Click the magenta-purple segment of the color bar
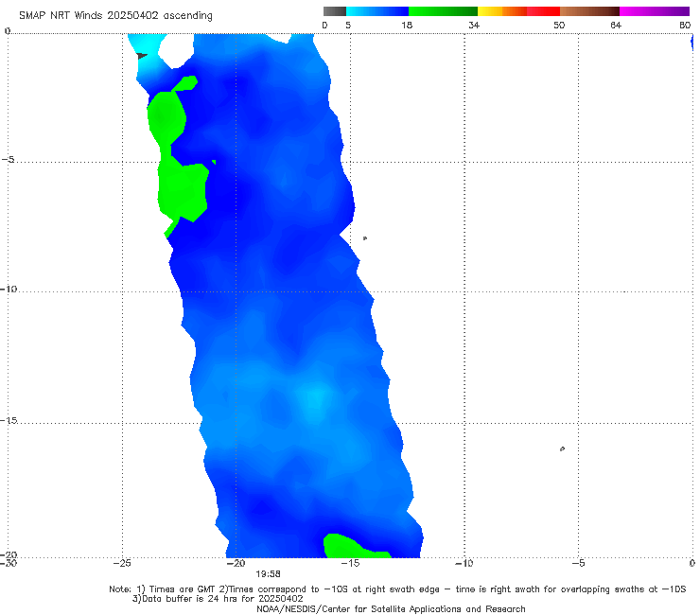 coord(655,11)
